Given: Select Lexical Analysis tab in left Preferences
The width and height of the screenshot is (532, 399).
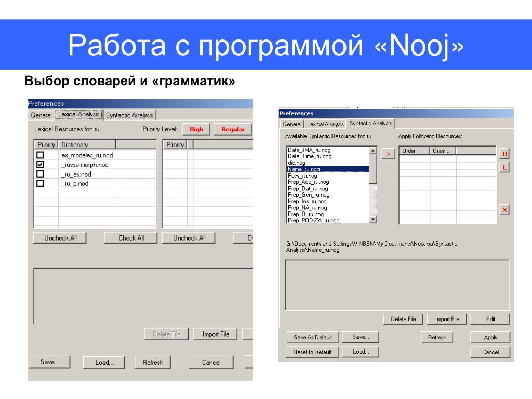Looking at the screenshot, I should [79, 114].
